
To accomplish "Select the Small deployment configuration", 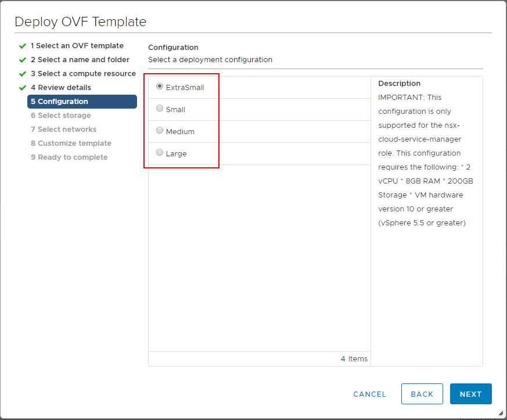I will pos(159,109).
